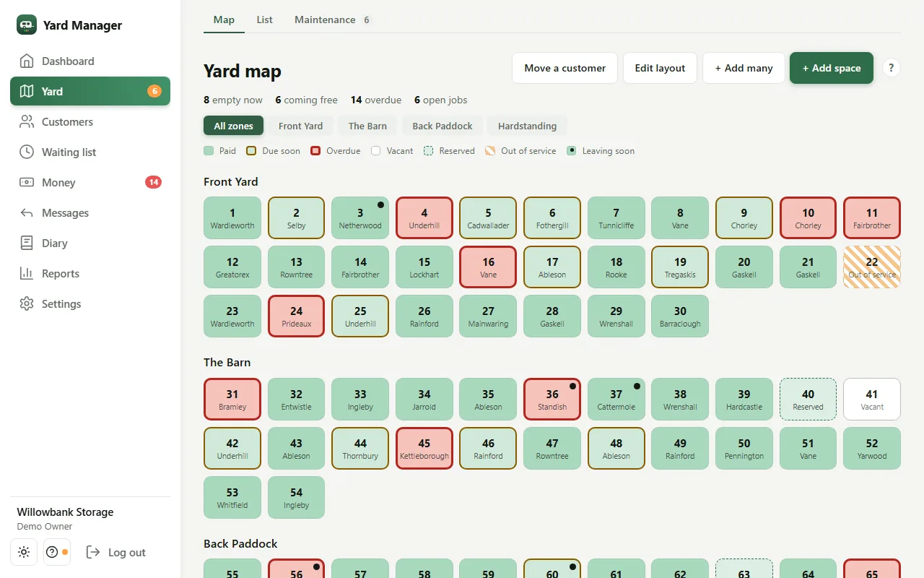Click the red 14 badge on Money

pos(153,182)
